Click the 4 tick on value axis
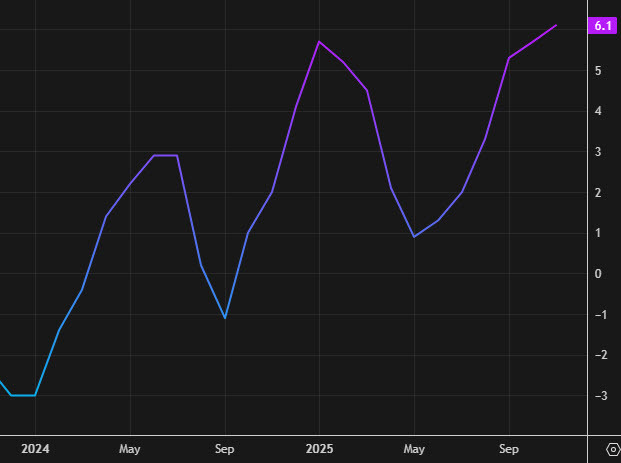The width and height of the screenshot is (621, 463). click(598, 111)
